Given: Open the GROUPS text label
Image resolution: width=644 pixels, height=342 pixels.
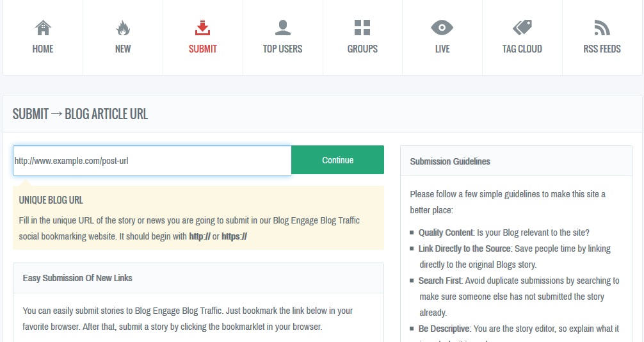Looking at the screenshot, I should tap(362, 49).
